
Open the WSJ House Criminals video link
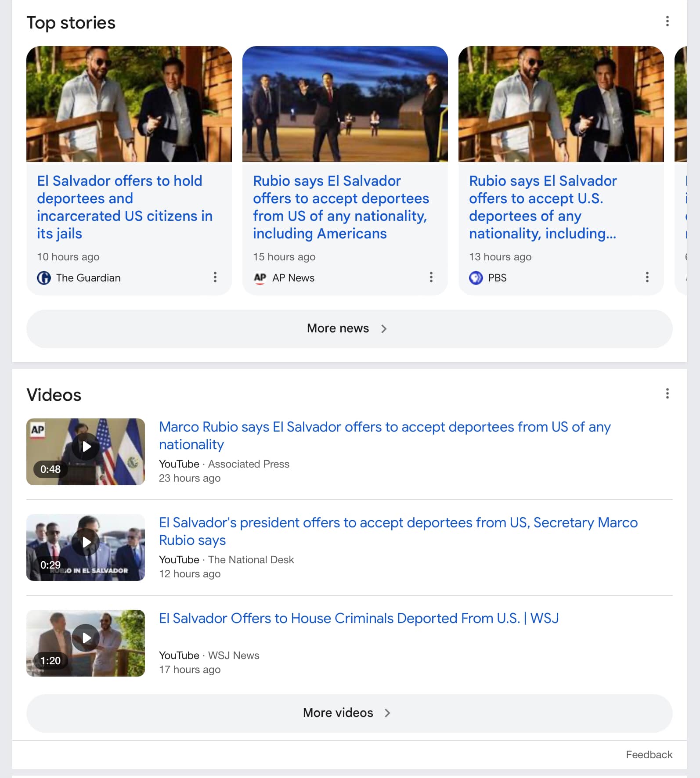point(358,618)
